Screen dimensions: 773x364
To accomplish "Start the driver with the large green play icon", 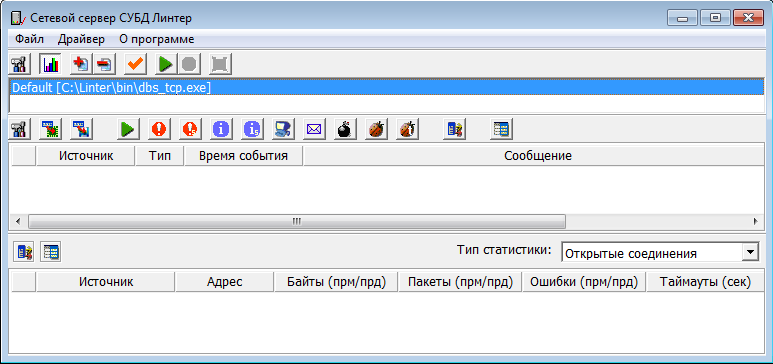I will pyautogui.click(x=166, y=64).
